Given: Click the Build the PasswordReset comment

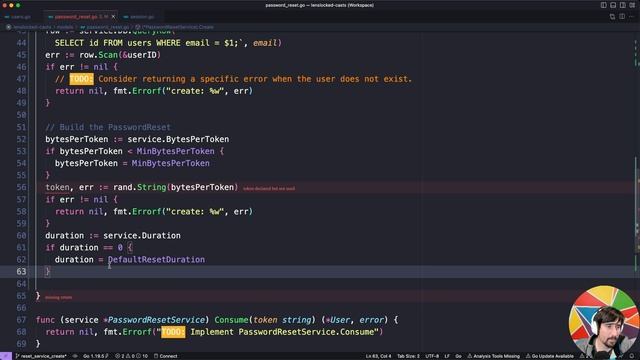Looking at the screenshot, I should [x=108, y=127].
